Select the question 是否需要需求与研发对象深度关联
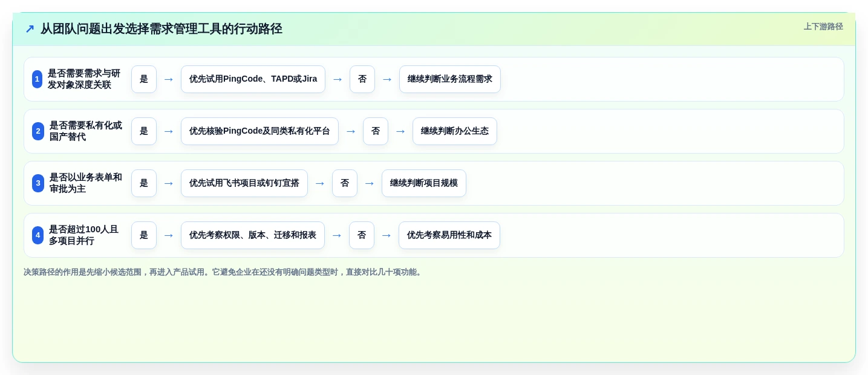The image size is (868, 375). click(x=84, y=79)
